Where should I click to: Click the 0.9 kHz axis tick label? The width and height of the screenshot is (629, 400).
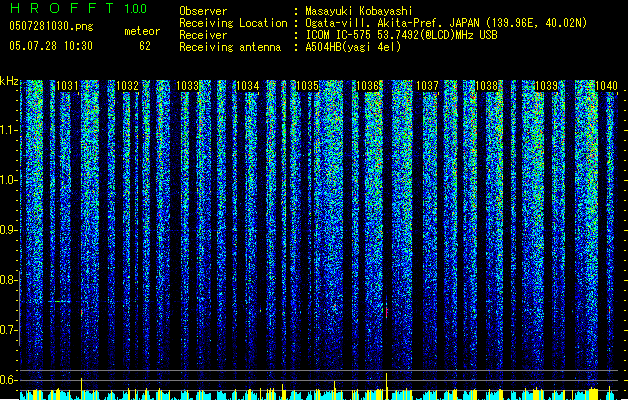tap(9, 230)
